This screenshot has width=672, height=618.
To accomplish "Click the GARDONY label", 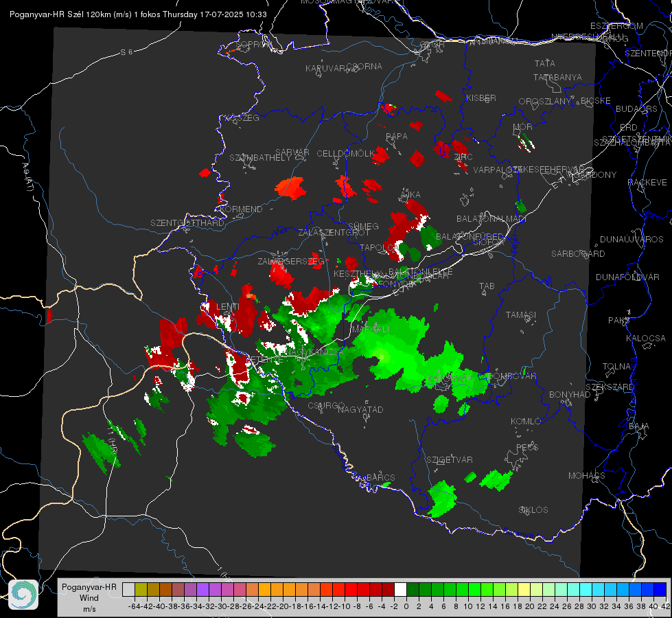I will point(596,175).
